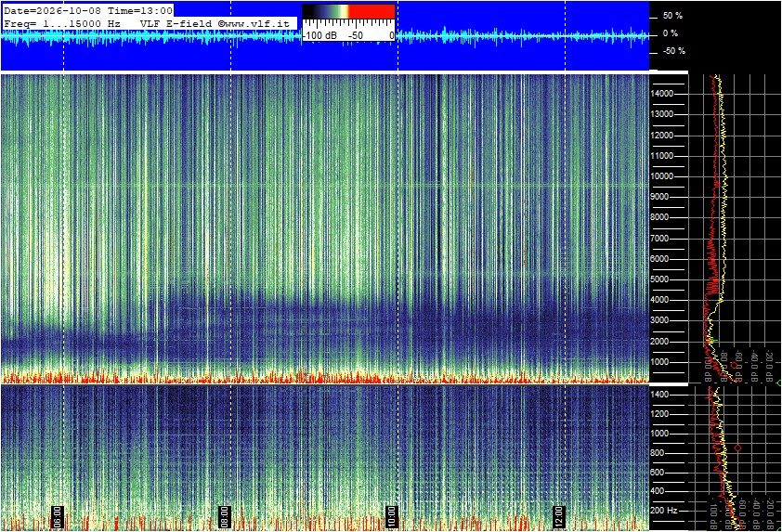The image size is (782, 532).
Task: Click the 5000 frequency axis label
Action: (x=659, y=279)
